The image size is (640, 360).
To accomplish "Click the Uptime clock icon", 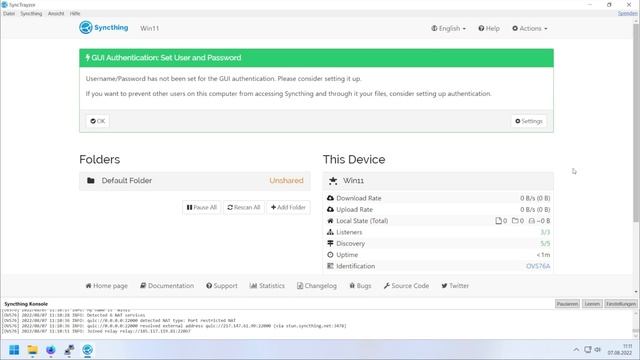I will point(330,255).
